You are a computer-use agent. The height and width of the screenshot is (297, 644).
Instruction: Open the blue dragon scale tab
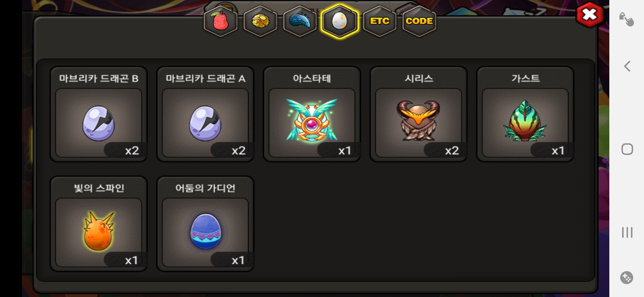(x=300, y=21)
